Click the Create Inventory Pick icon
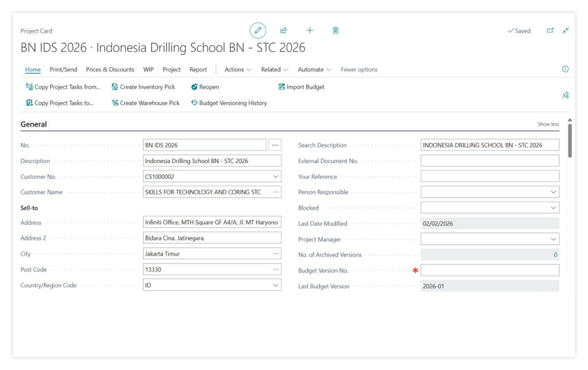This screenshot has width=588, height=370. [x=115, y=87]
